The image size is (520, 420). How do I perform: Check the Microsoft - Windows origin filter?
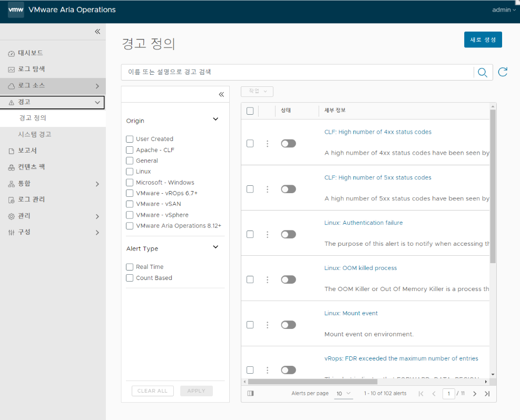[x=130, y=183]
